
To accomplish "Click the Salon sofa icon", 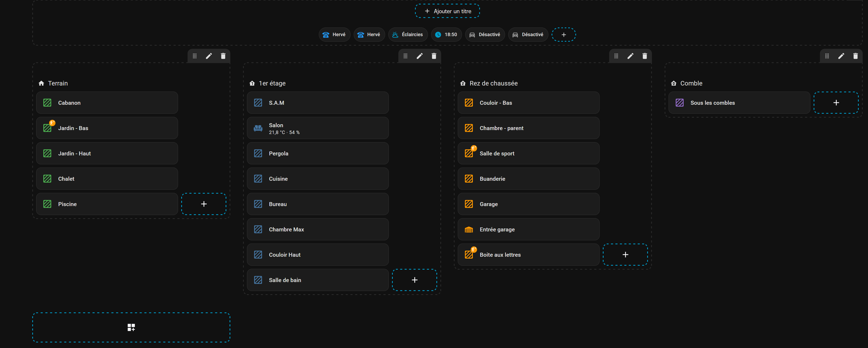I will click(x=258, y=128).
